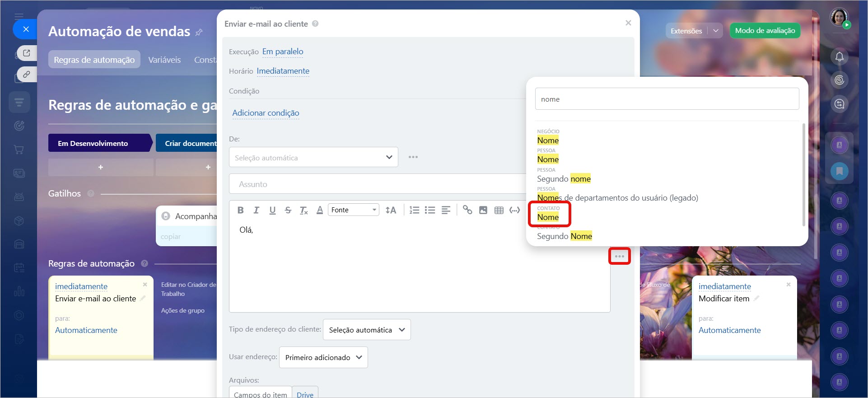
Task: Open the notifications bell icon
Action: coord(839,56)
